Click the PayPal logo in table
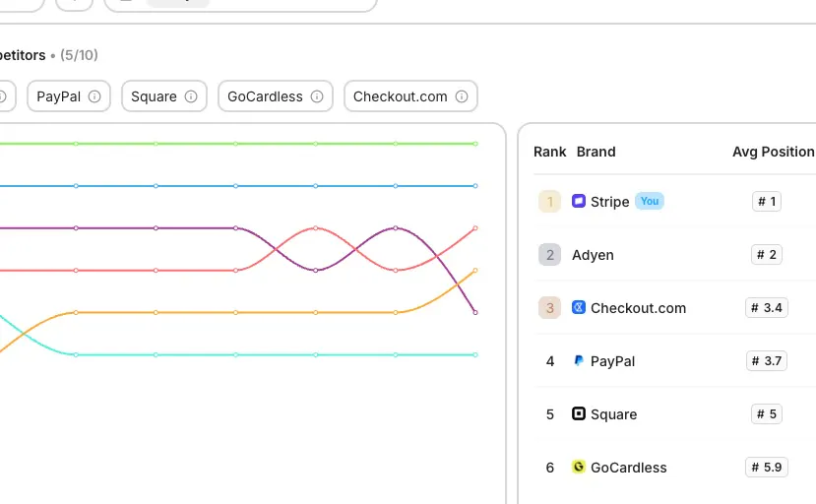 (x=579, y=360)
